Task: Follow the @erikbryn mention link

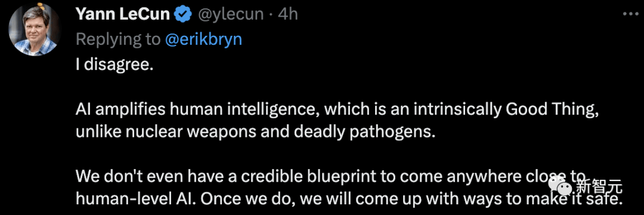Action: coord(203,39)
